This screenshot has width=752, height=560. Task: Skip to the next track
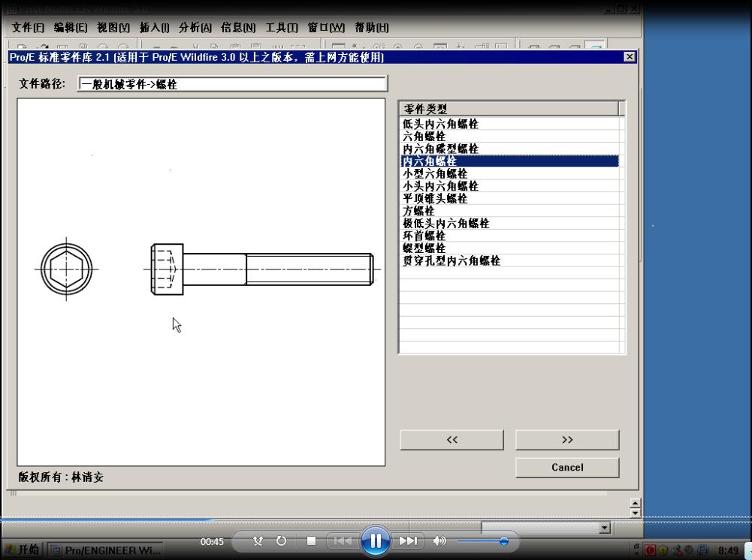(408, 540)
